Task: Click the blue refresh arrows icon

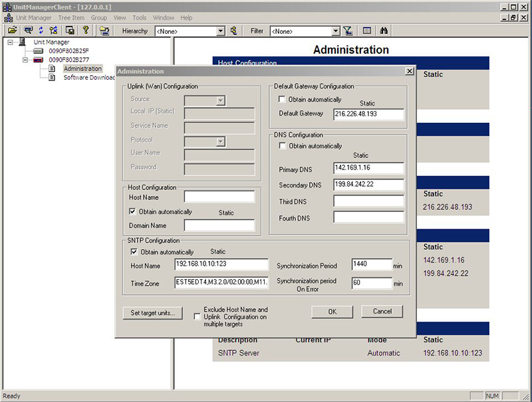Action: (x=41, y=31)
